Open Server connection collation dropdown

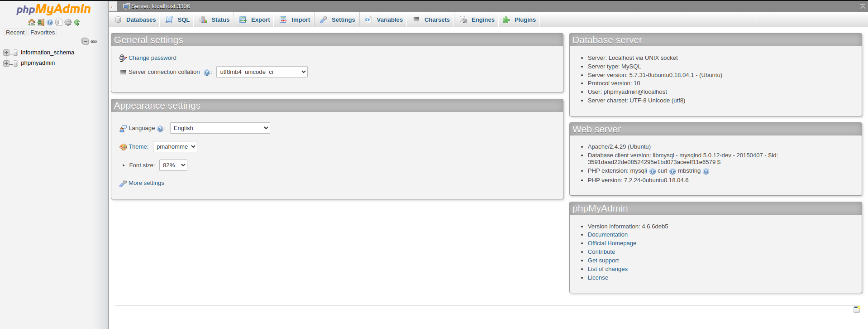(x=262, y=72)
